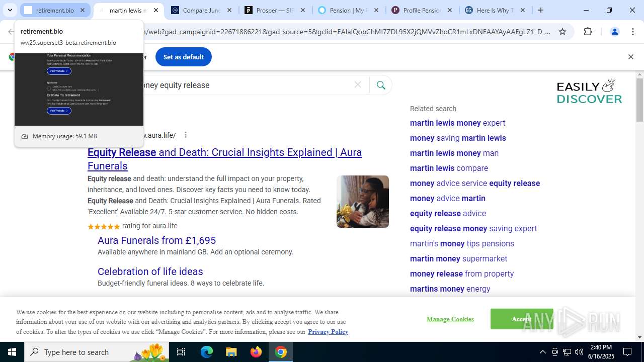The height and width of the screenshot is (362, 644).
Task: Open a new browser tab
Action: [541, 10]
